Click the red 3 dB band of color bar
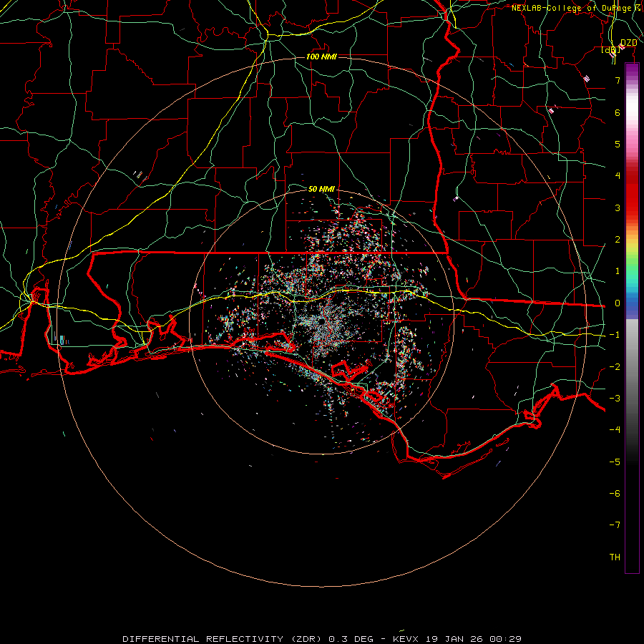644x644 pixels. (x=632, y=208)
